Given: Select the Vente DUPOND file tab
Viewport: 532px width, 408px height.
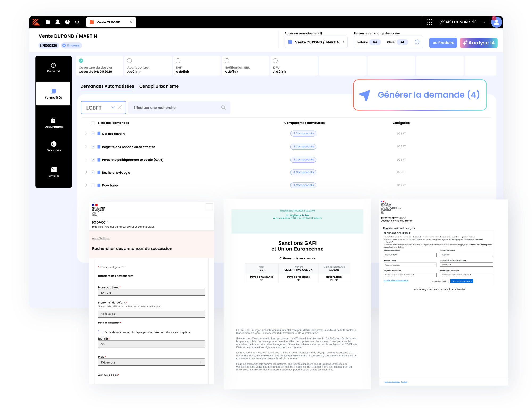Looking at the screenshot, I should click(109, 22).
